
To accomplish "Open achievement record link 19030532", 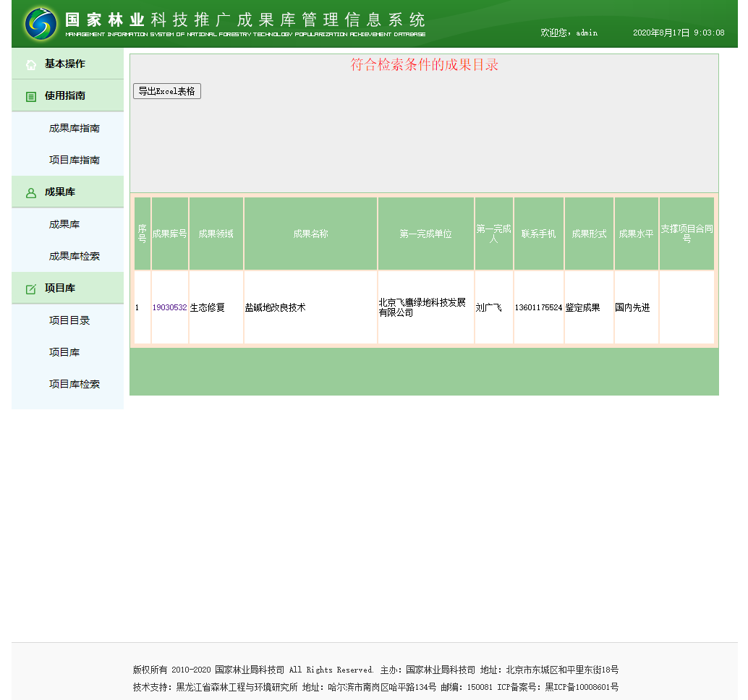I will [x=169, y=307].
